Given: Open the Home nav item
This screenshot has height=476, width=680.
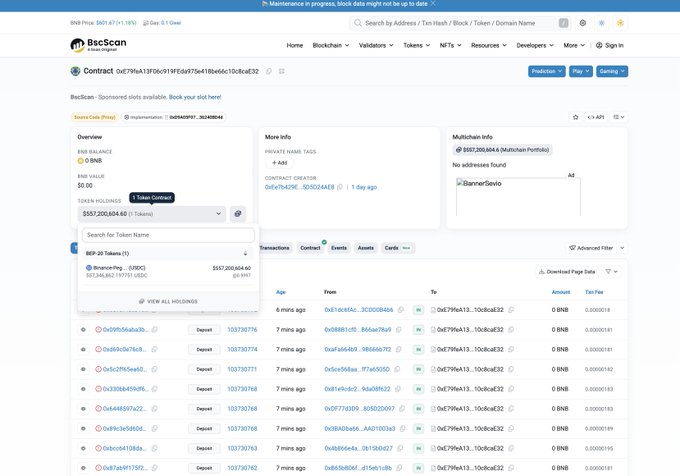Looking at the screenshot, I should pyautogui.click(x=294, y=45).
